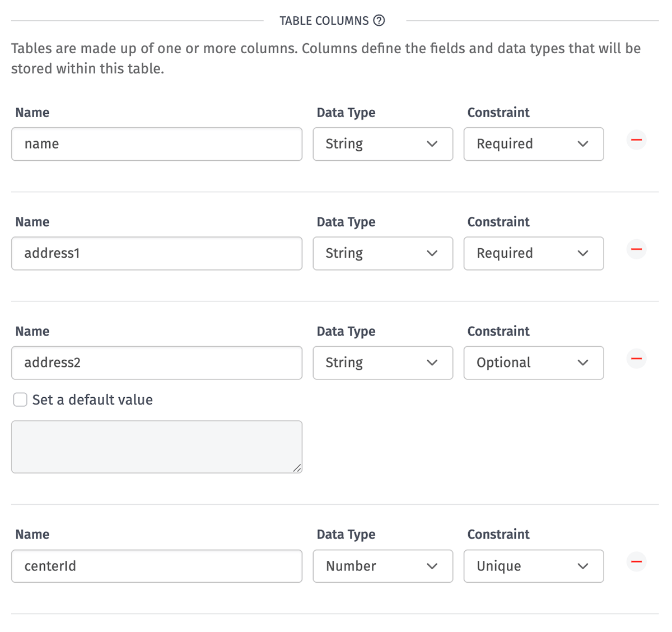This screenshot has height=632, width=672.
Task: Click inside the "name" text field
Action: coord(157,144)
